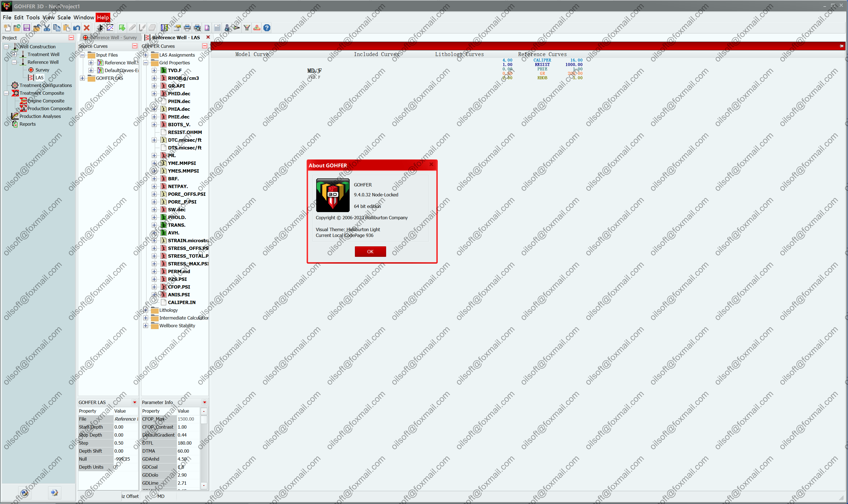The image size is (848, 504).
Task: Click the GOHFER 3D logo in dialog
Action: [333, 195]
